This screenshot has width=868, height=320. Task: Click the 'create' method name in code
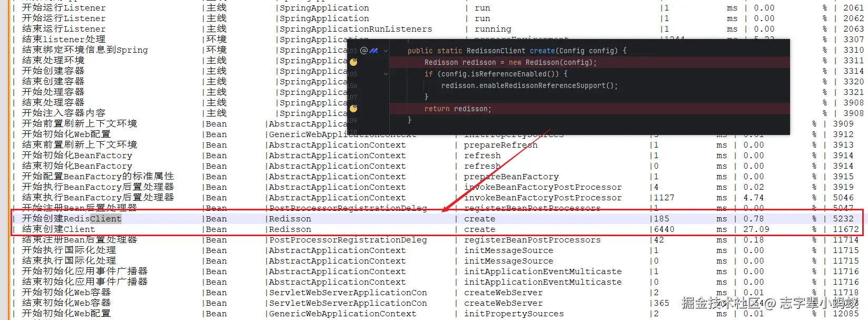pyautogui.click(x=542, y=51)
